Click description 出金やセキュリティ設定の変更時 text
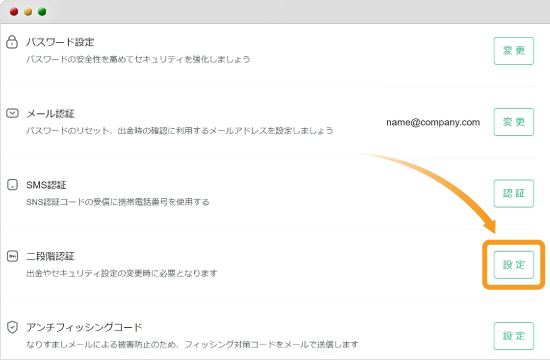Image resolution: width=550 pixels, height=360 pixels. pyautogui.click(x=121, y=273)
